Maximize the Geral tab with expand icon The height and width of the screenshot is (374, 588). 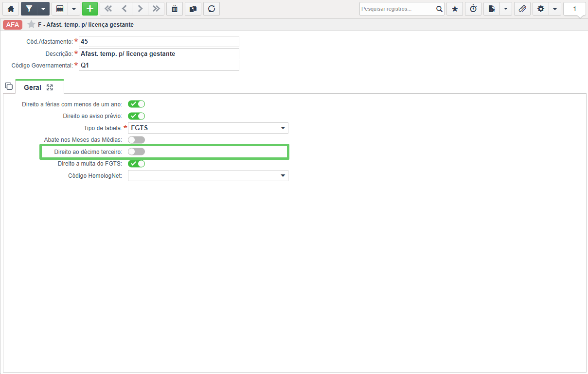pos(50,87)
